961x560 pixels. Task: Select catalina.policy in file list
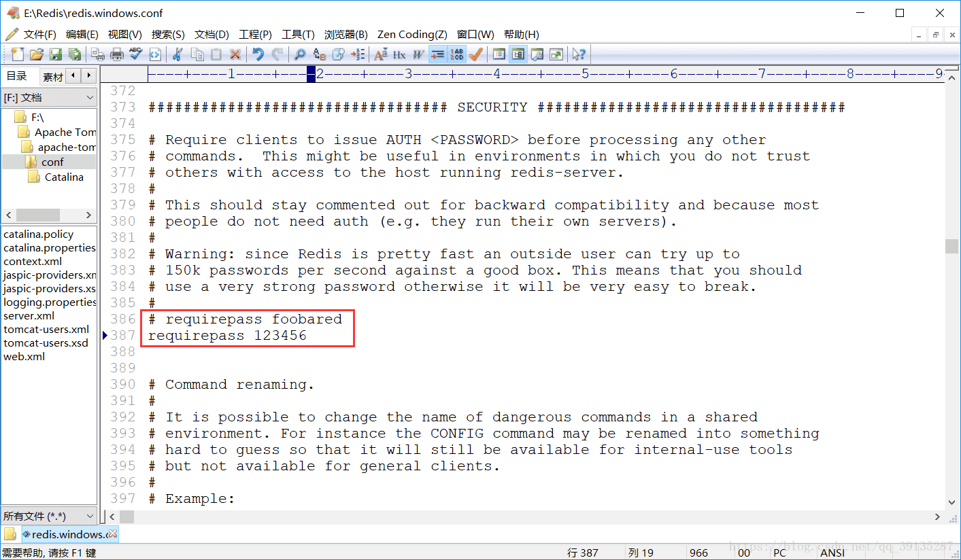(38, 234)
